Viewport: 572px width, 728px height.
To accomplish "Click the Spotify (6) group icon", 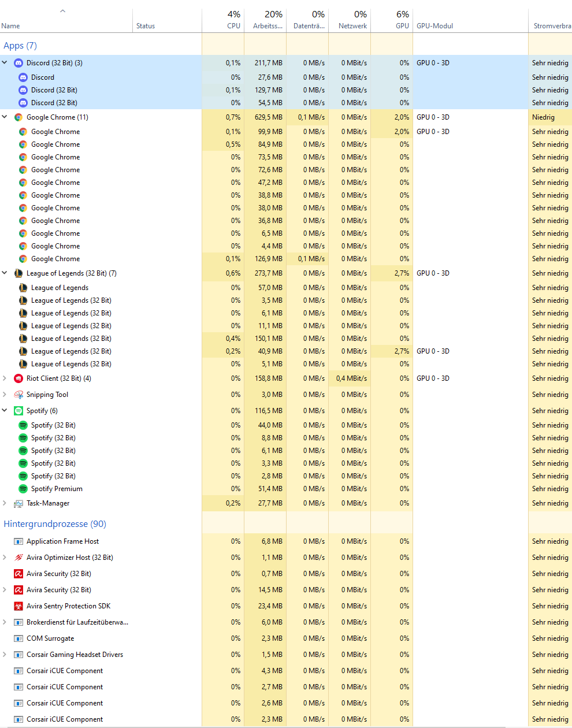I will point(18,411).
